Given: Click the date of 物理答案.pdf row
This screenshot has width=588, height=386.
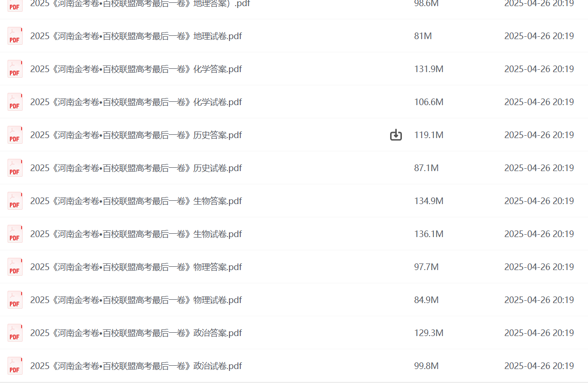Looking at the screenshot, I should [x=539, y=267].
